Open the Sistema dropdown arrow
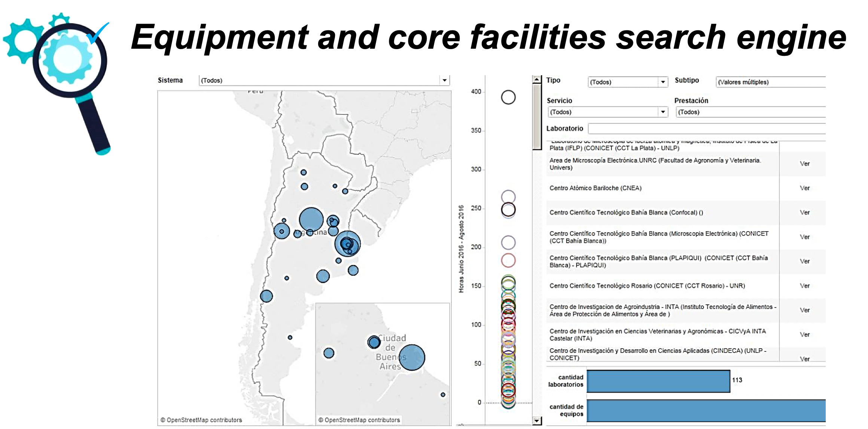868x429 pixels. 444,80
